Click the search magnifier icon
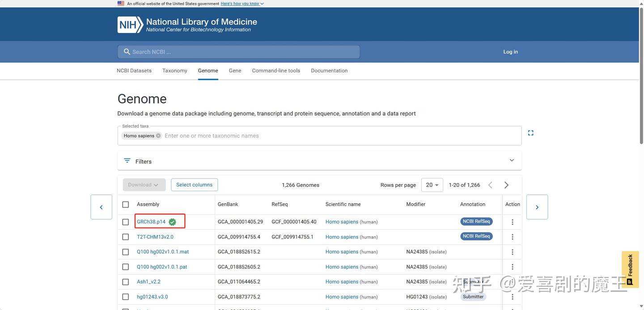The width and height of the screenshot is (644, 310). pos(127,52)
